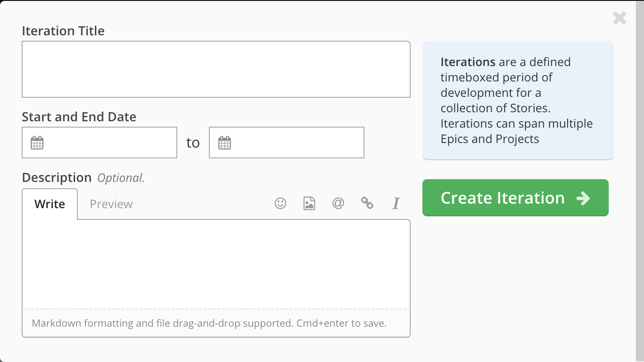Click the calendar icon in start date field
The height and width of the screenshot is (362, 644).
coord(37,143)
